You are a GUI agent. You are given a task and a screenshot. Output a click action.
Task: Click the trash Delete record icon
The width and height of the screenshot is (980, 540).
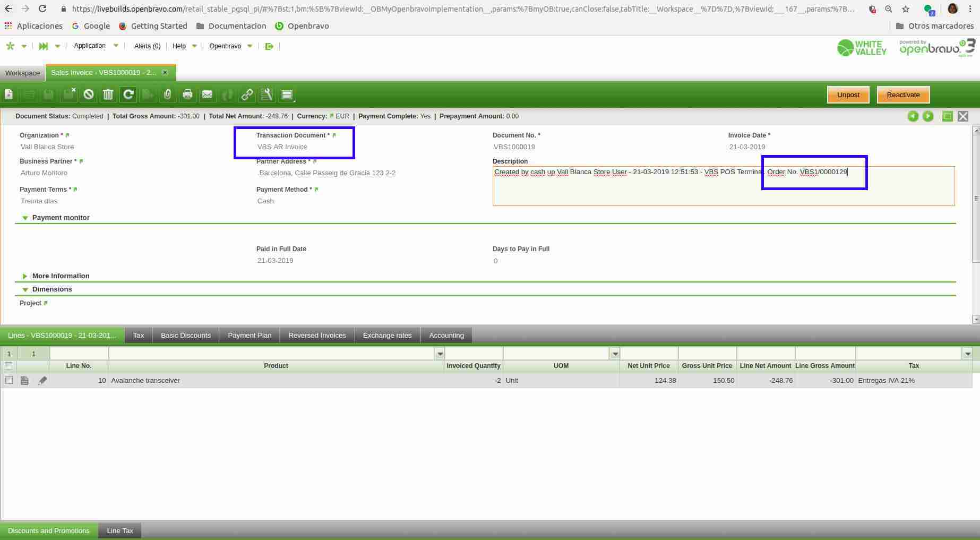click(108, 95)
